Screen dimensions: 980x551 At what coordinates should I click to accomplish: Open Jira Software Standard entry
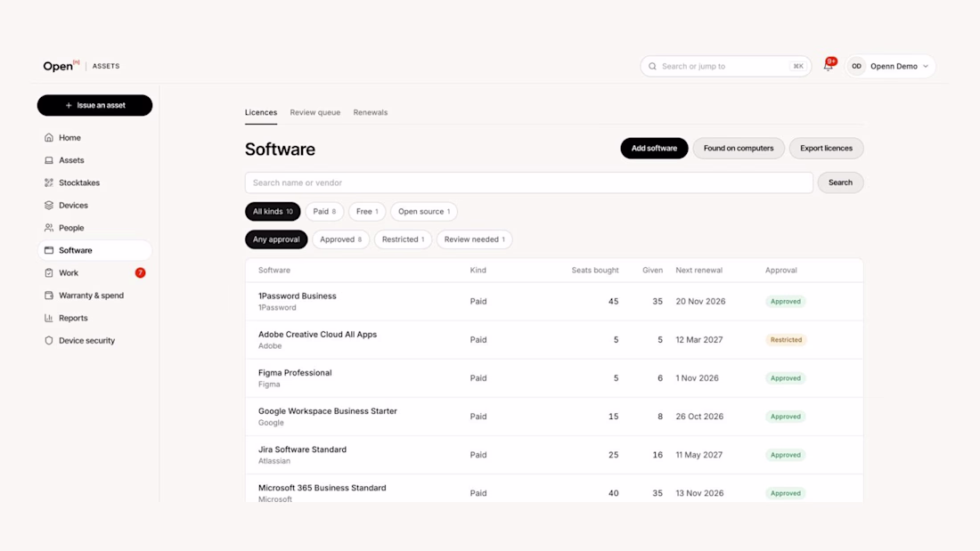tap(554, 455)
